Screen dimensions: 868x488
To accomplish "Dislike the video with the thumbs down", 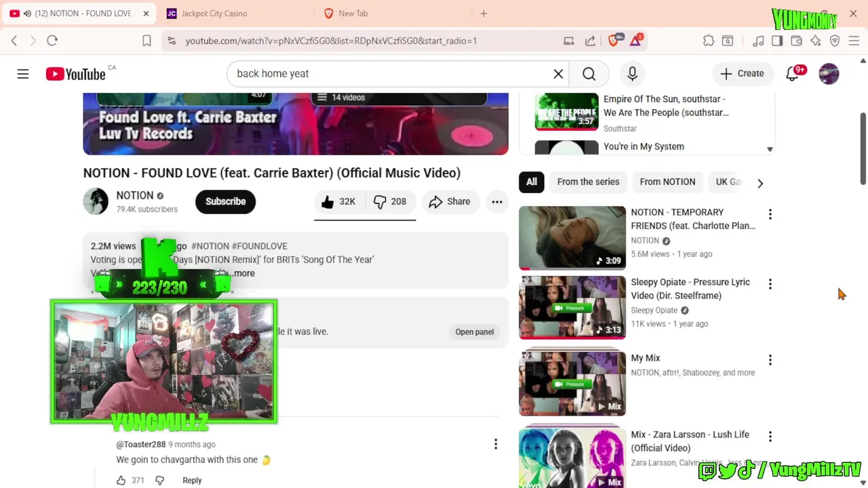I will pyautogui.click(x=390, y=201).
